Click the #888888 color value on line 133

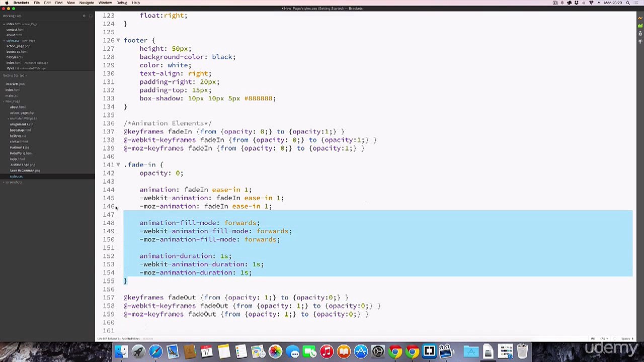(x=258, y=99)
